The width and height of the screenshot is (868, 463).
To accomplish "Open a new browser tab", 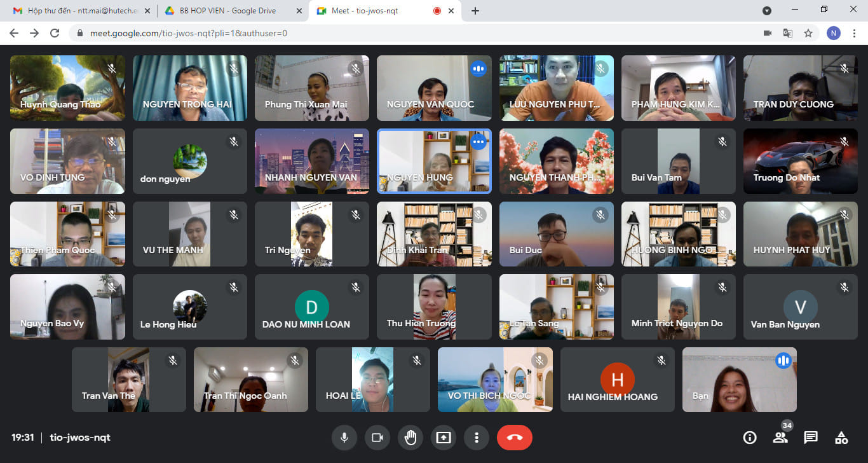I will [475, 11].
